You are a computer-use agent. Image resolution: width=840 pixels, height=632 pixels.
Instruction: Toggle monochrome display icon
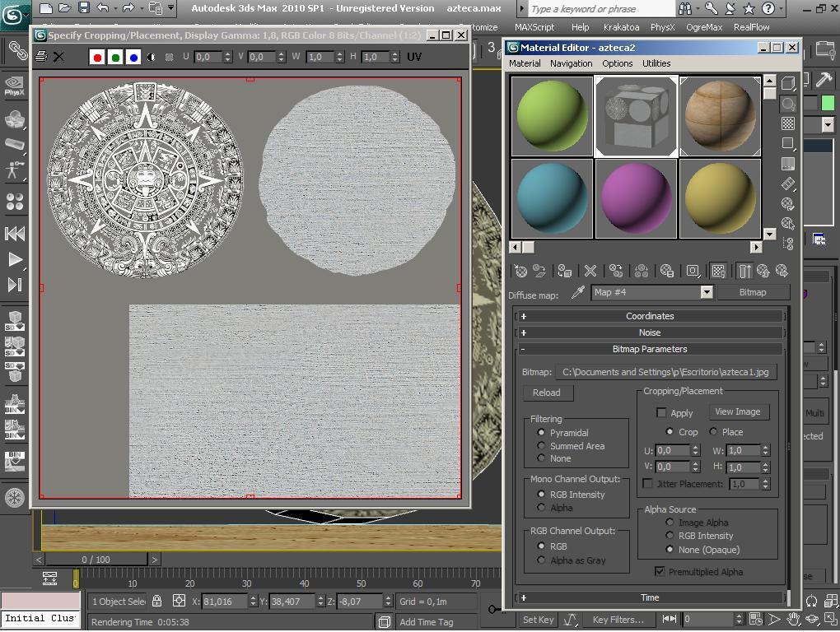point(170,57)
